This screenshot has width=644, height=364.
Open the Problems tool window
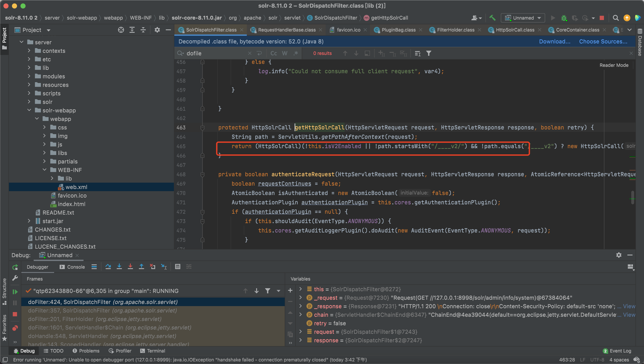coord(86,351)
